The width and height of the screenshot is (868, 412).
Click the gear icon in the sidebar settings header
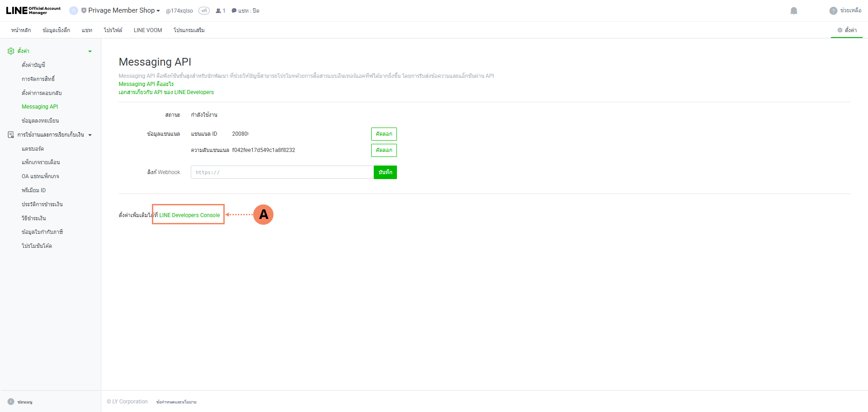point(11,51)
